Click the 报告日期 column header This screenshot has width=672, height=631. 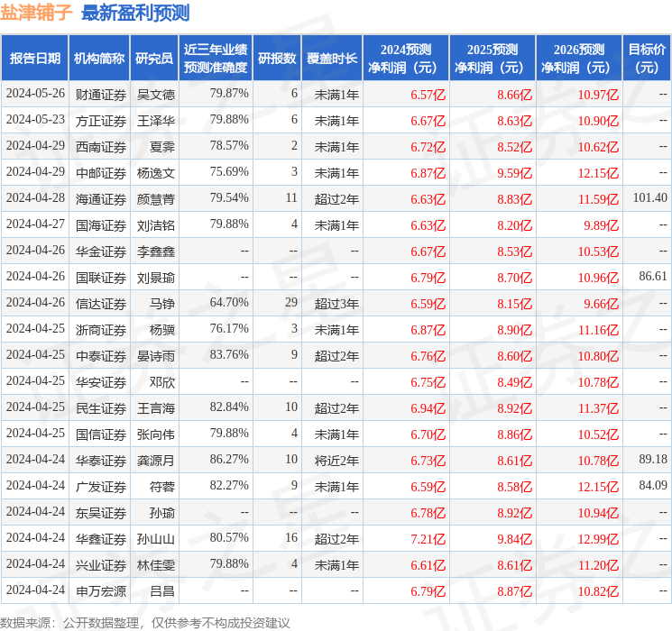tap(34, 58)
